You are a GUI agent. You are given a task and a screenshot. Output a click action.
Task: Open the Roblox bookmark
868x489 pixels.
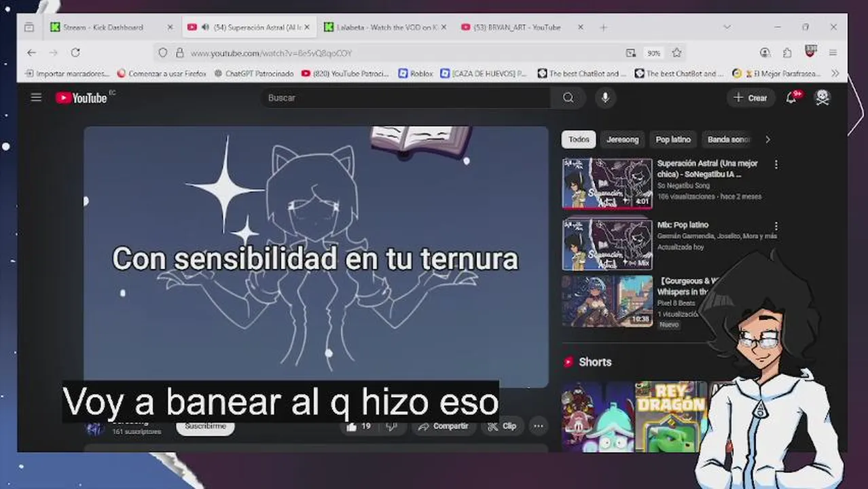[x=416, y=73]
